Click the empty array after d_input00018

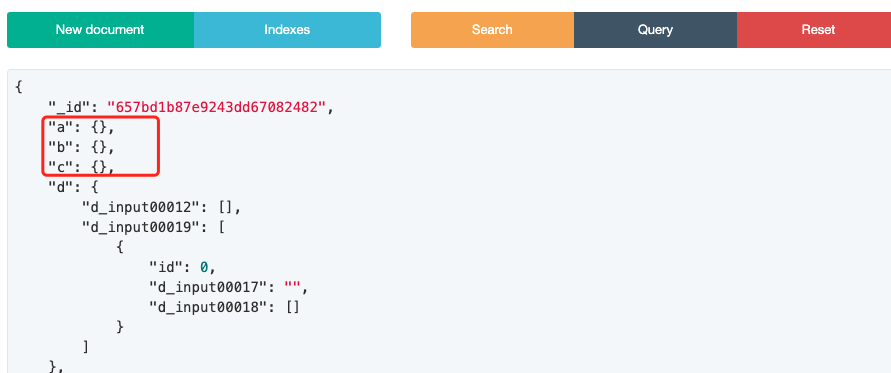tap(293, 307)
